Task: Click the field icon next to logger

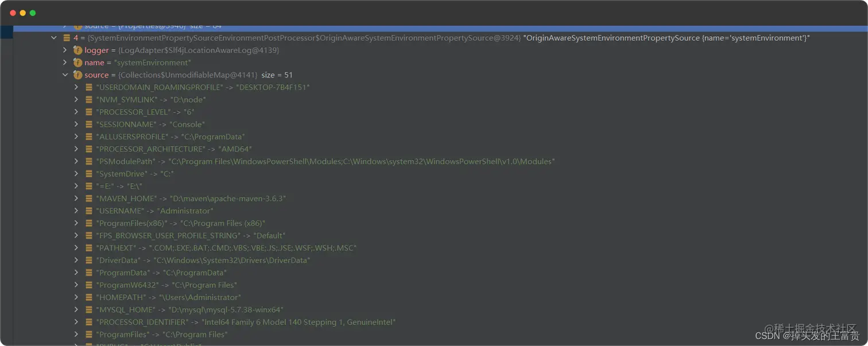Action: pos(78,50)
